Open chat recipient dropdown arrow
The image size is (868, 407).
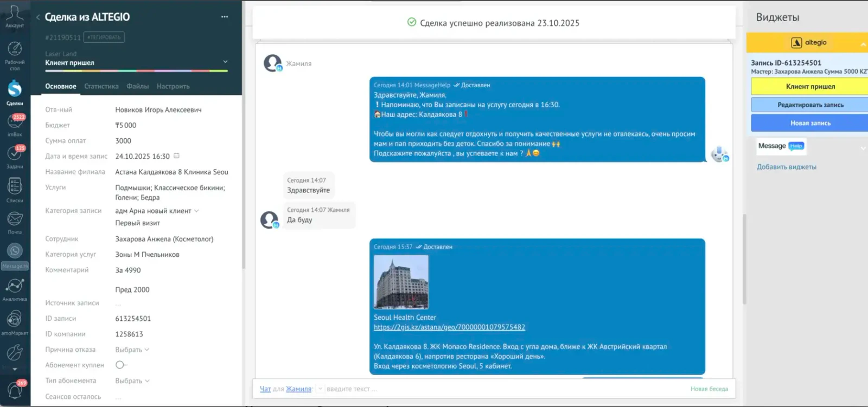pyautogui.click(x=320, y=389)
